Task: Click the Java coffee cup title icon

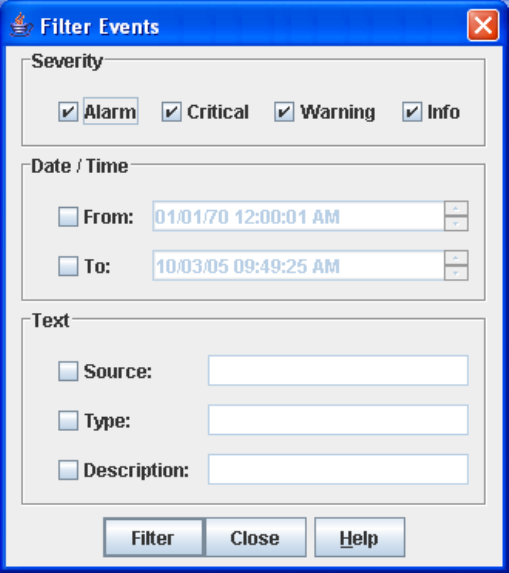Action: (x=21, y=25)
